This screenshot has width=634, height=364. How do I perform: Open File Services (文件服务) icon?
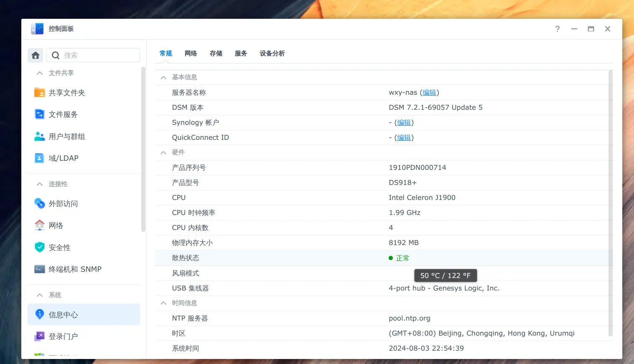click(x=39, y=114)
